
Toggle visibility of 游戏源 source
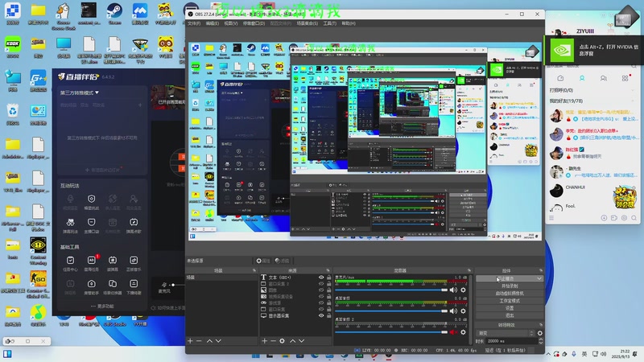(x=321, y=303)
